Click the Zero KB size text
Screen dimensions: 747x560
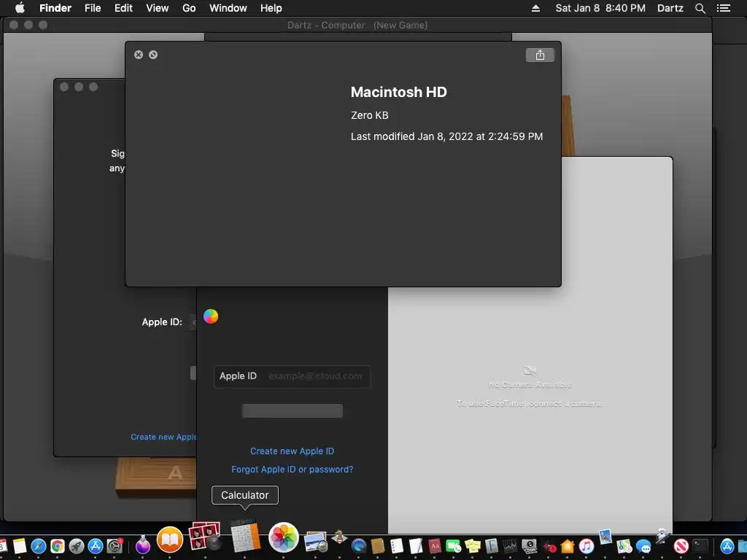tap(370, 115)
